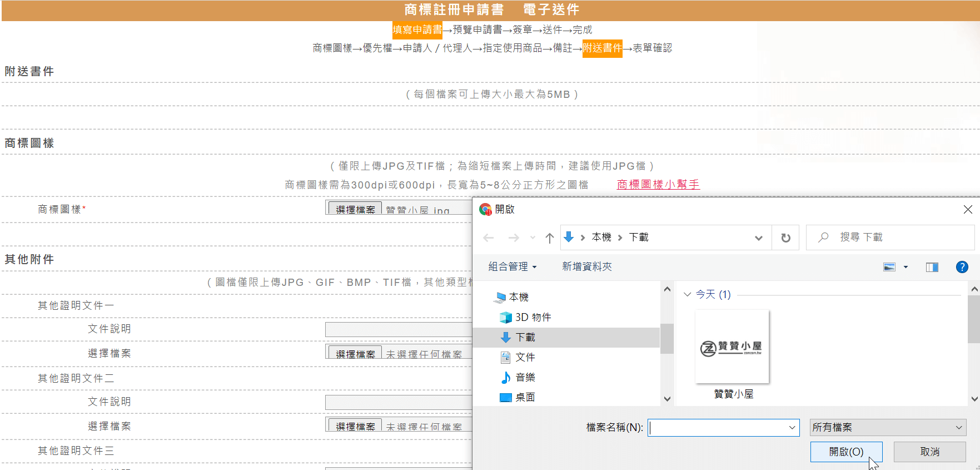Click 下載 in the address breadcrumb

639,238
